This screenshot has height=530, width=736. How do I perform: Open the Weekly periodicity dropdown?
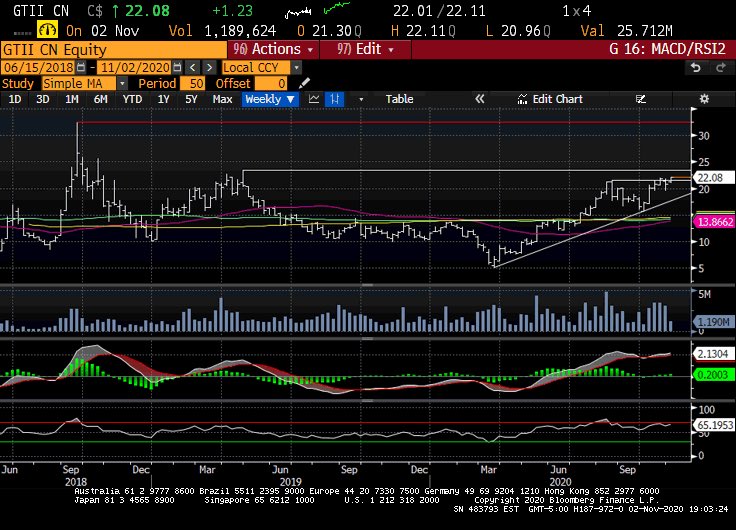pyautogui.click(x=270, y=99)
